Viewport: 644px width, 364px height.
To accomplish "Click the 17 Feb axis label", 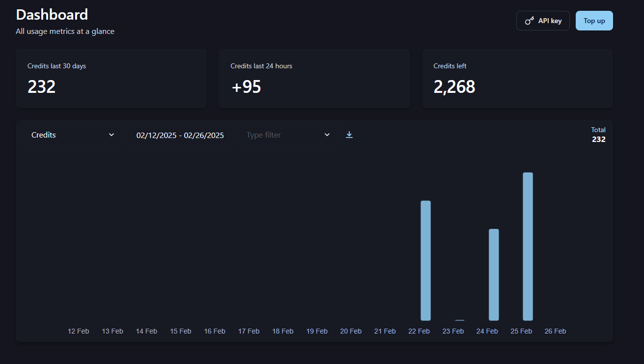I will [249, 331].
